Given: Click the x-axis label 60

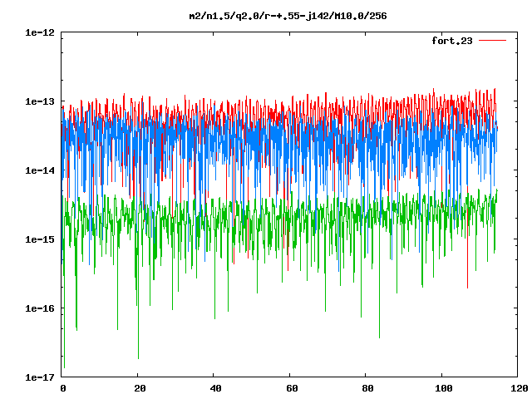Looking at the screenshot, I should click(x=292, y=388).
